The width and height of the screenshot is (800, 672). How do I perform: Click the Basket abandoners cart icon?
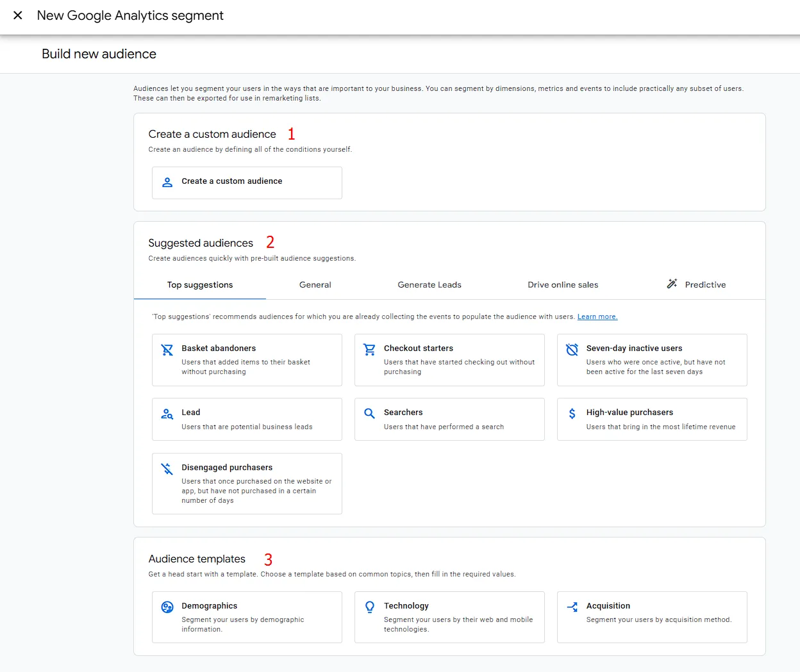coord(167,350)
